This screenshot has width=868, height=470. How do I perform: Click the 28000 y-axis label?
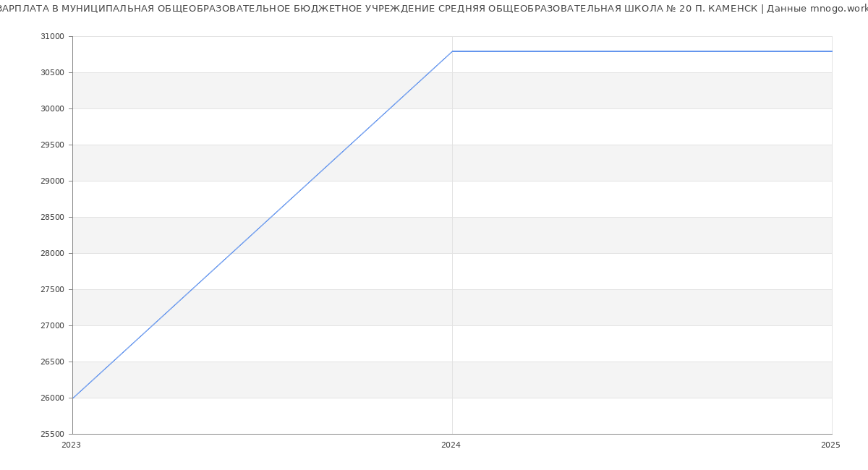(52, 253)
